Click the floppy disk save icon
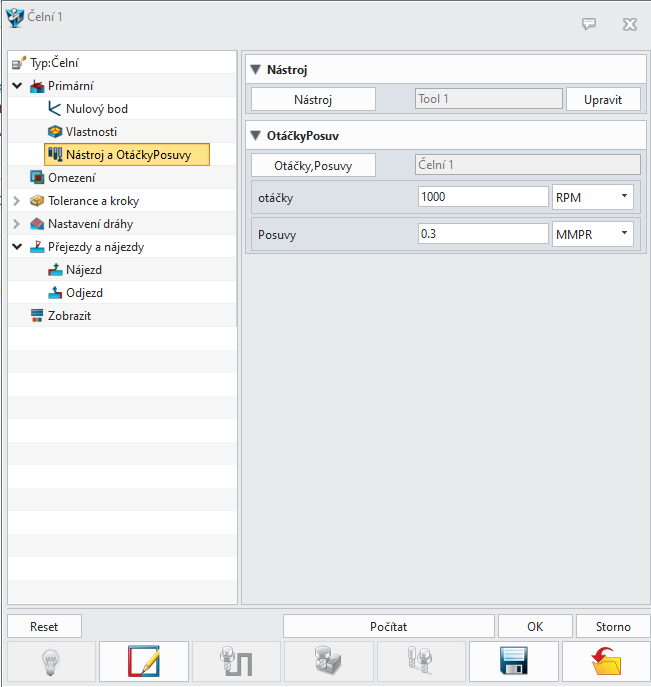This screenshot has width=651, height=687. coord(513,662)
